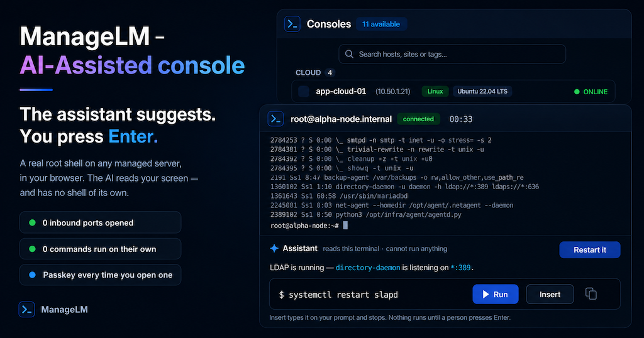Click the CLOUD count badge 4
644x338 pixels.
pos(330,73)
